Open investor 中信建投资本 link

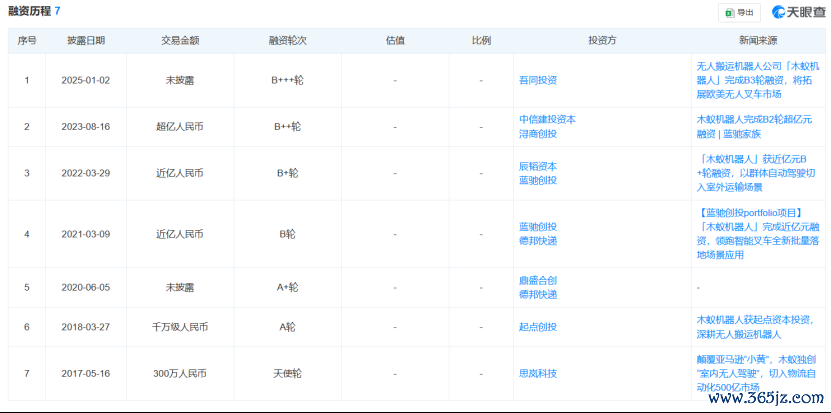pyautogui.click(x=547, y=120)
